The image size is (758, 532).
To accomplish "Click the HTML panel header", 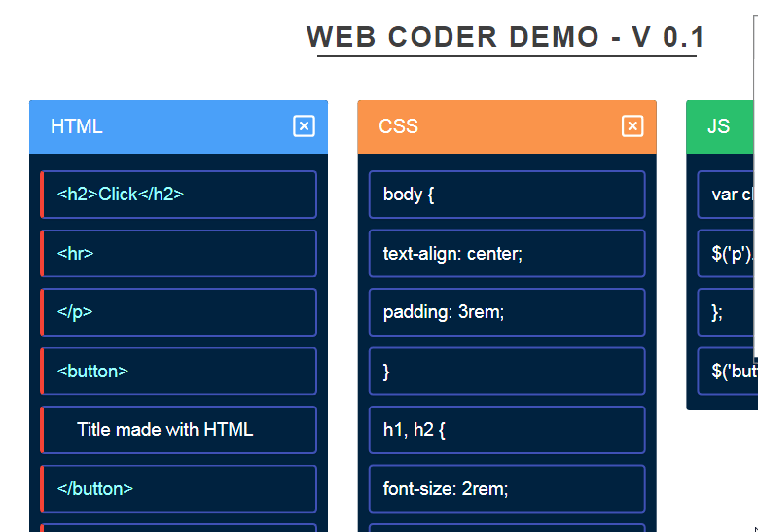I will click(x=178, y=126).
